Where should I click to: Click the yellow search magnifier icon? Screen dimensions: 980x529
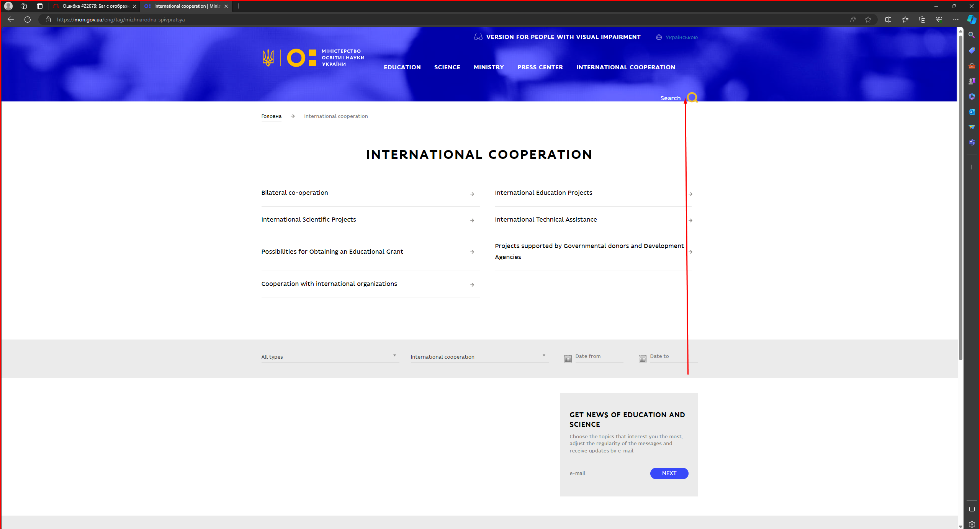pos(692,98)
